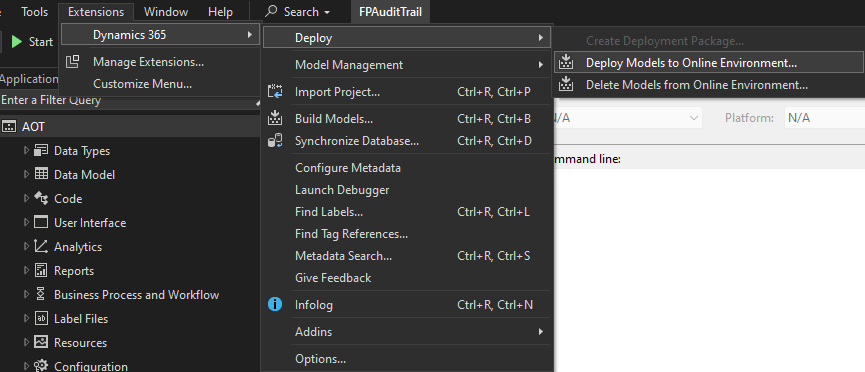Image resolution: width=865 pixels, height=372 pixels.
Task: Click the Build Models icon
Action: [x=275, y=118]
